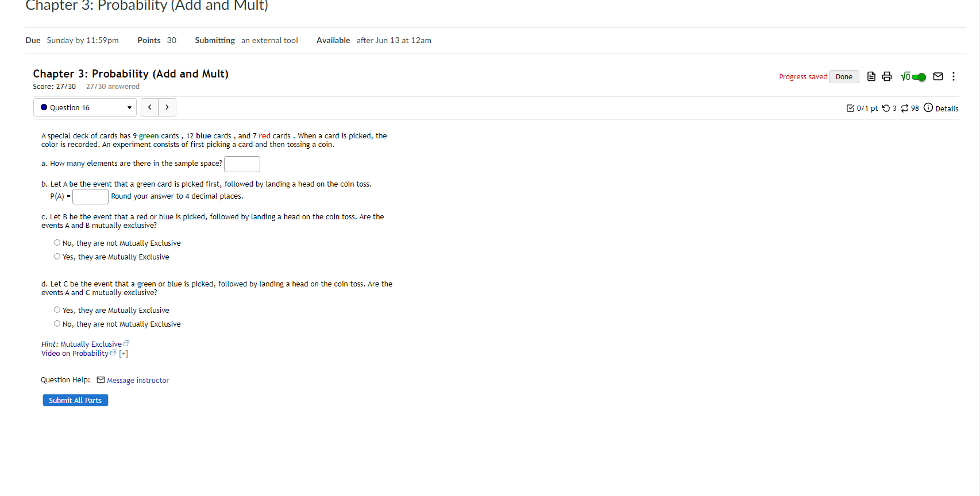Go to next question with right chevron
Image resolution: width=980 pixels, height=496 pixels.
[167, 107]
